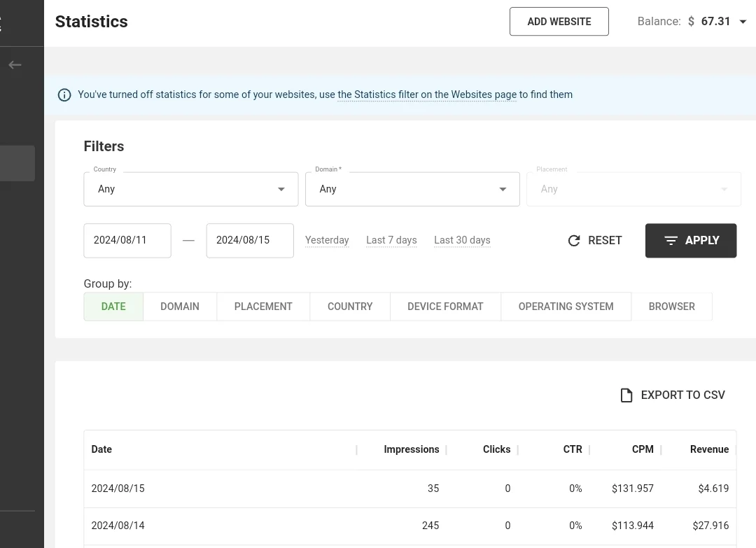Open the Domain dropdown
The image size is (756, 548).
[412, 189]
